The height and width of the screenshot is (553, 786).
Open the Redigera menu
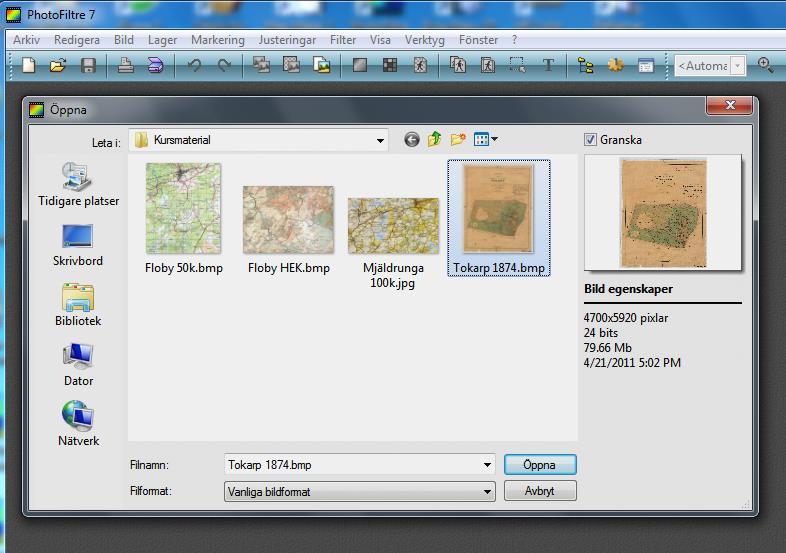77,40
